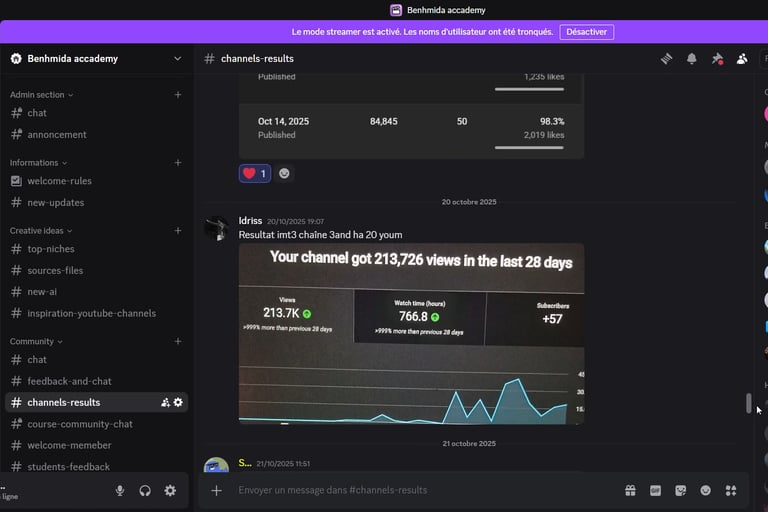Create channel in Admin section
This screenshot has width=768, height=512.
click(178, 95)
